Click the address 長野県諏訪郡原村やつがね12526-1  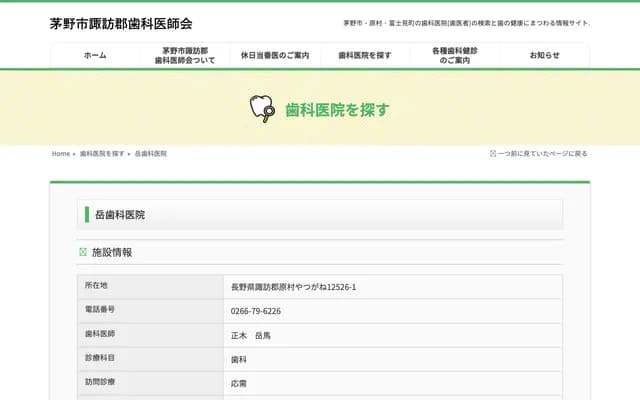(x=293, y=287)
